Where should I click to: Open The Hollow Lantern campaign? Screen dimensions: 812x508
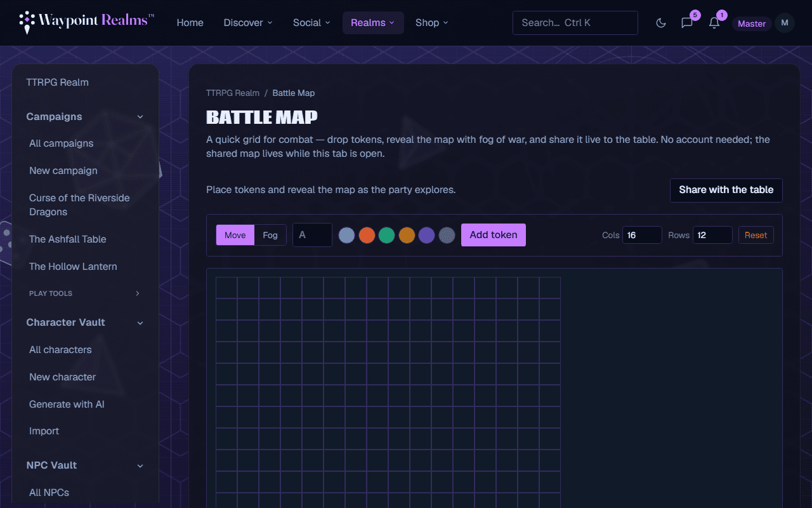73,267
